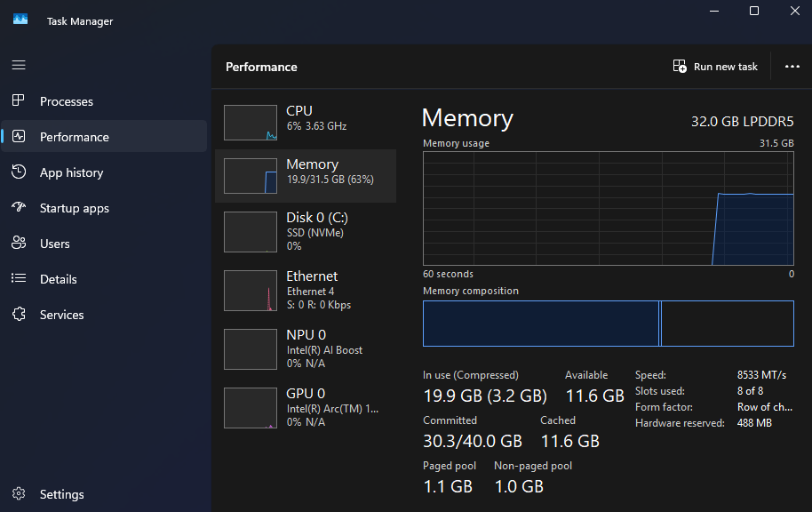Click the Speed value 8533 MT/s
The width and height of the screenshot is (812, 512).
[761, 375]
